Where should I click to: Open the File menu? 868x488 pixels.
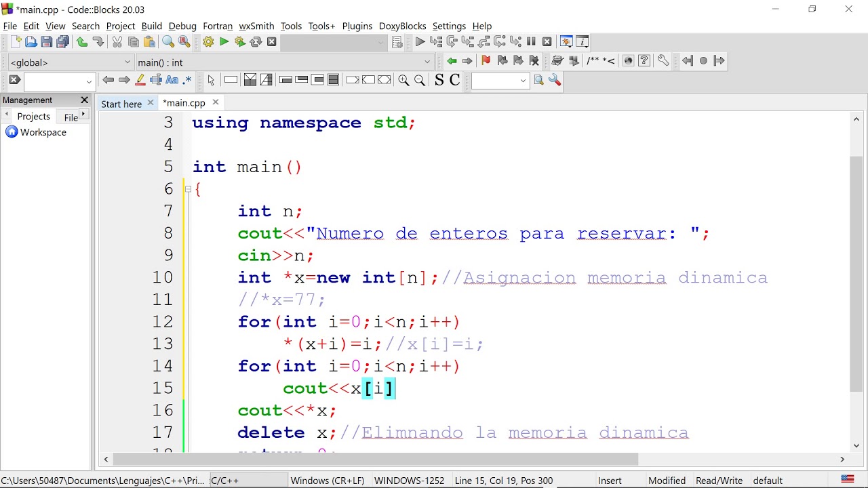pyautogui.click(x=10, y=26)
